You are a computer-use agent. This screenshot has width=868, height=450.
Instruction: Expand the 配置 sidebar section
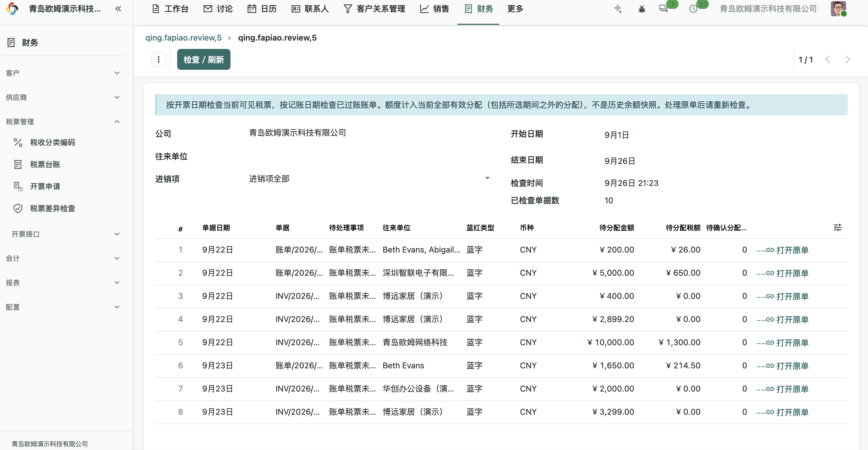pos(63,307)
